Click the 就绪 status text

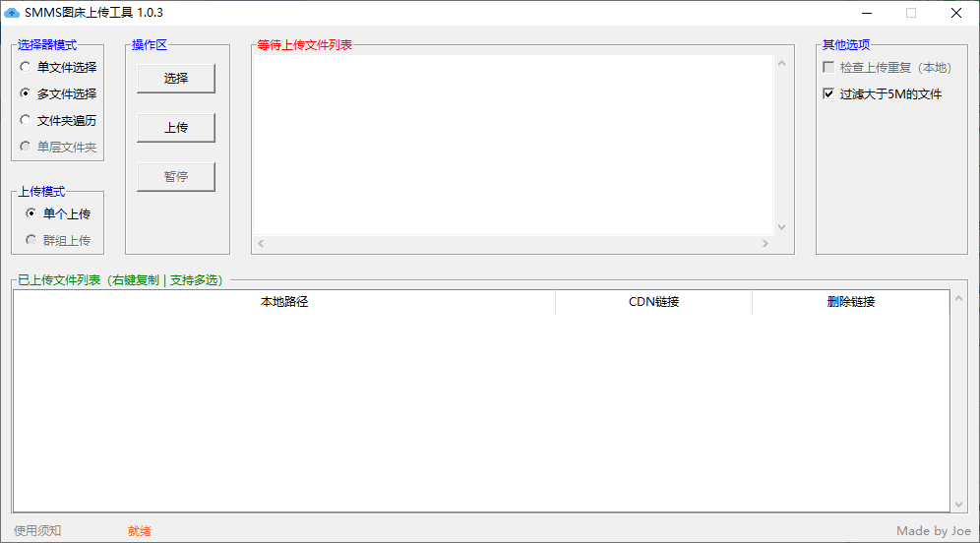pyautogui.click(x=140, y=530)
